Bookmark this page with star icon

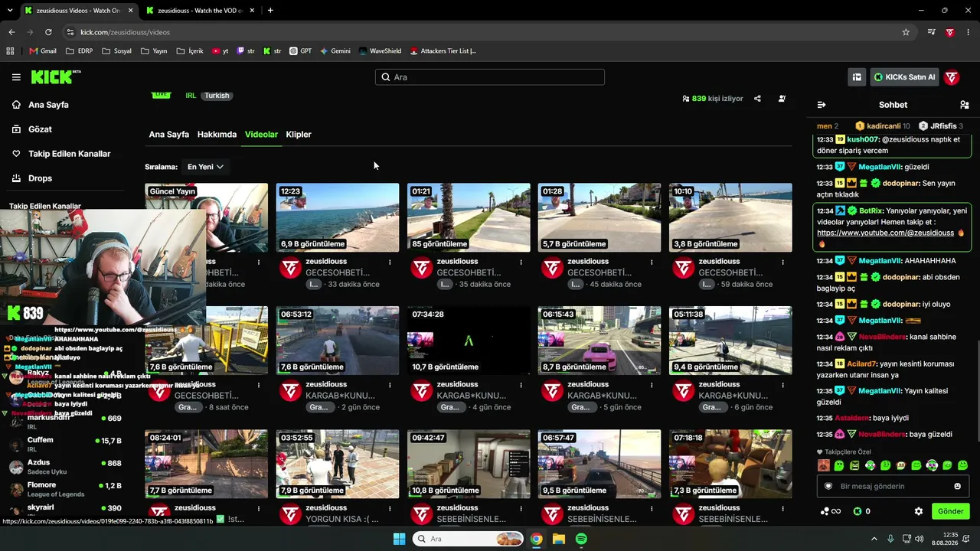[906, 32]
